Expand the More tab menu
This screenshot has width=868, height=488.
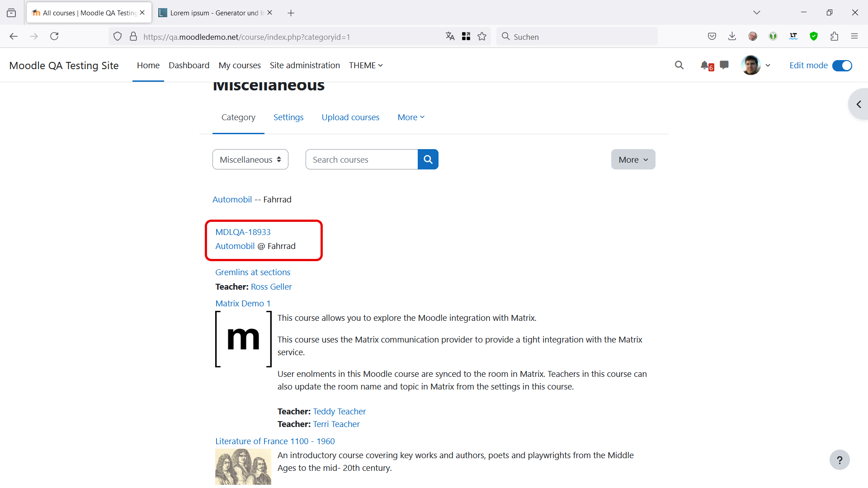[x=411, y=117]
